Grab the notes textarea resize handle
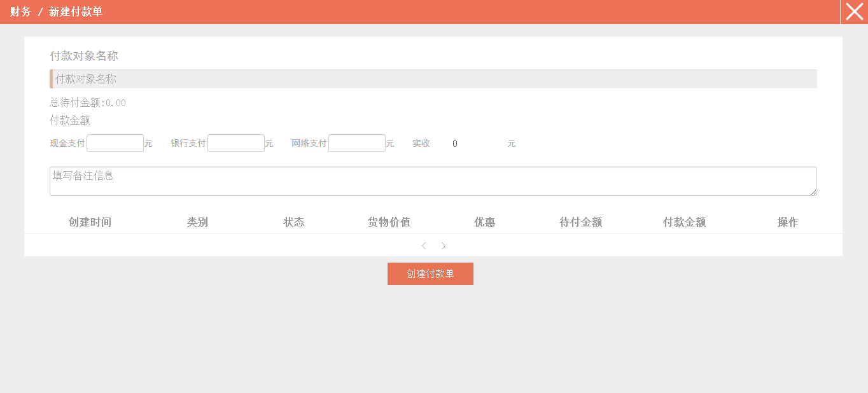Screen dimensions: 868x393 813,192
